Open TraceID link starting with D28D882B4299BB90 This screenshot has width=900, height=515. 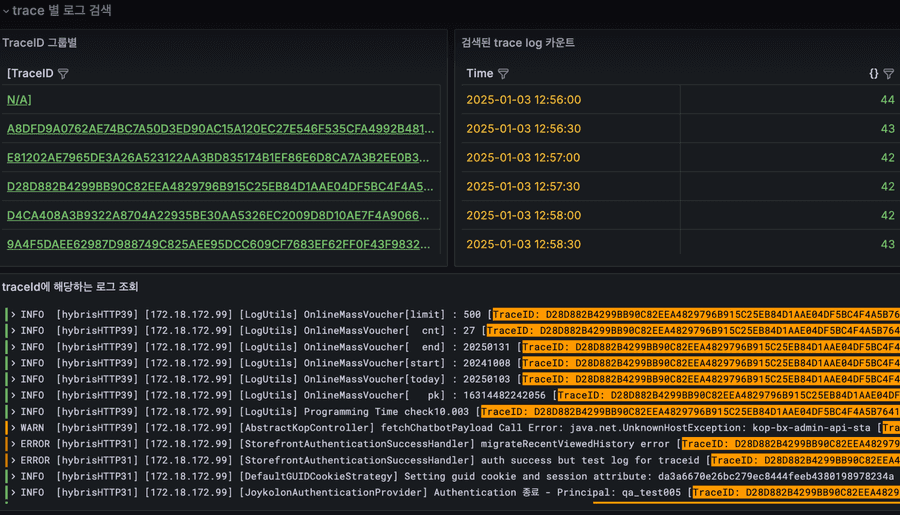pos(220,187)
